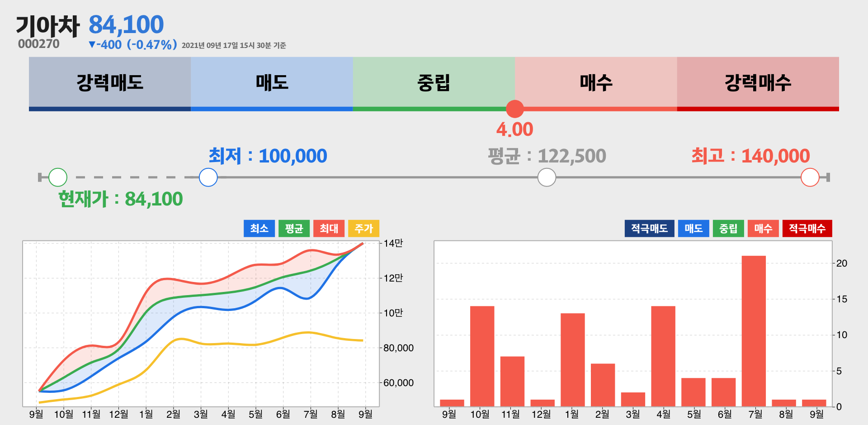Toggle the 최소 legend in the line chart
Viewport: 868px width, 425px height.
click(259, 229)
